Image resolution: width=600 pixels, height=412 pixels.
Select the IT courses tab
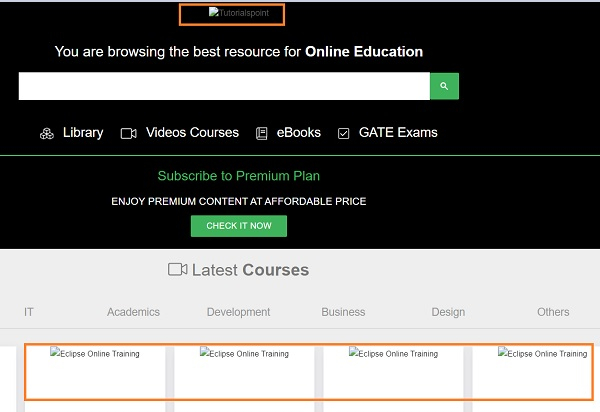[x=29, y=312]
